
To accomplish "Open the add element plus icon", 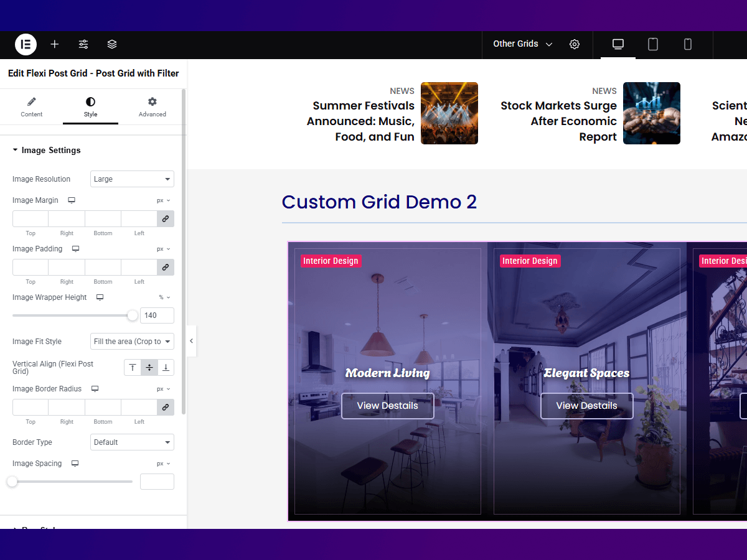I will (x=55, y=44).
